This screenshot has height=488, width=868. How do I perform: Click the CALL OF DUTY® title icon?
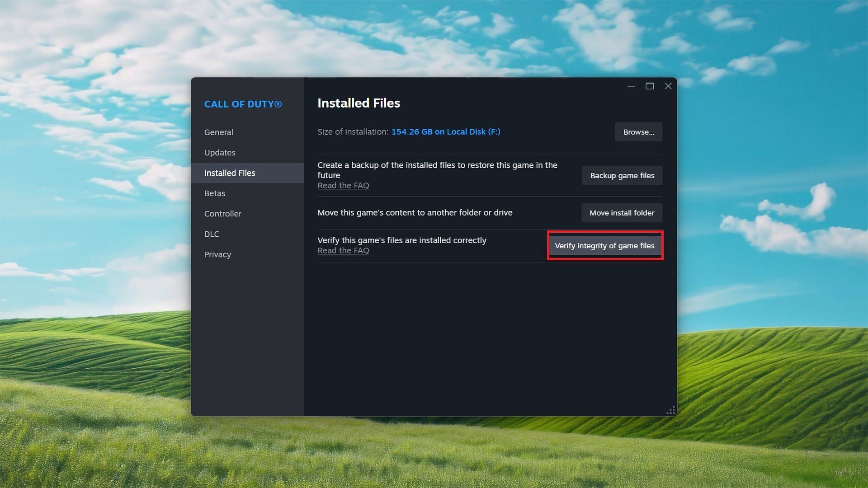tap(243, 104)
